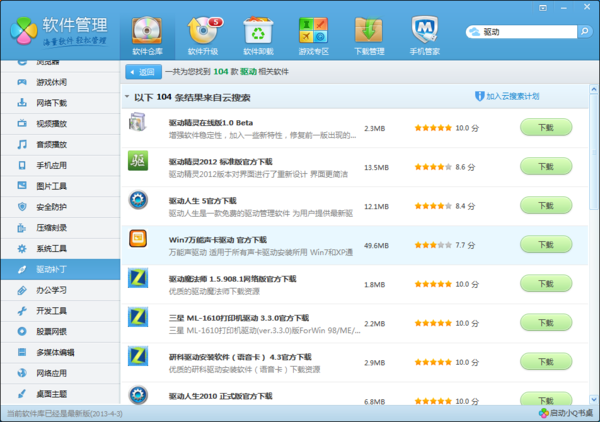Click the 返回 back button
Viewport: 600px width, 422px height.
(143, 72)
